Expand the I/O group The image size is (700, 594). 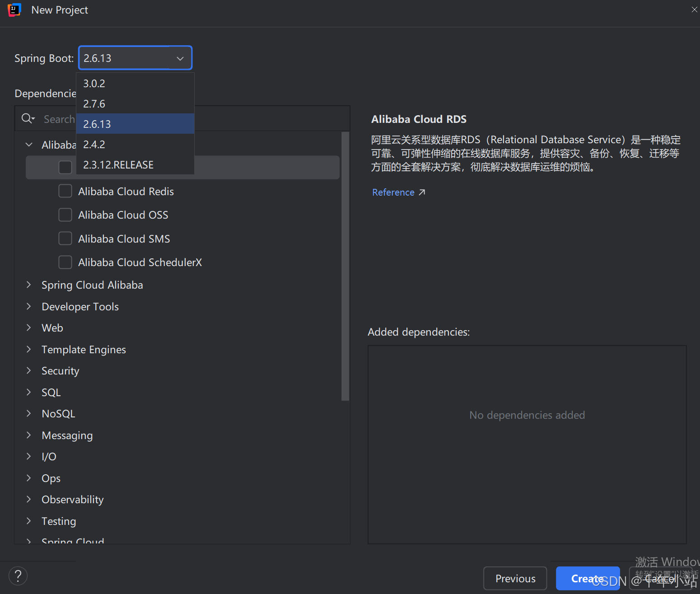coord(29,456)
